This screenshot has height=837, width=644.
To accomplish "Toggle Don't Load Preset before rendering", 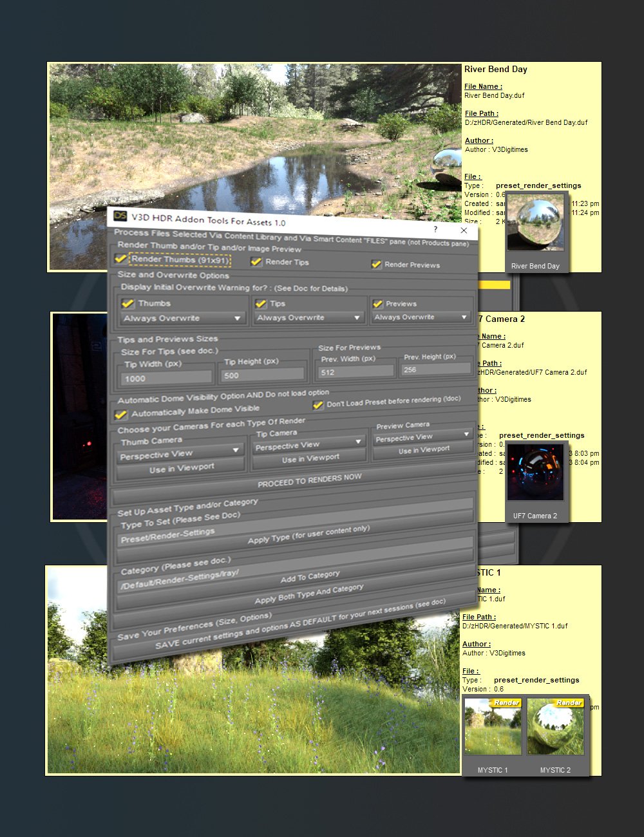I will [317, 404].
